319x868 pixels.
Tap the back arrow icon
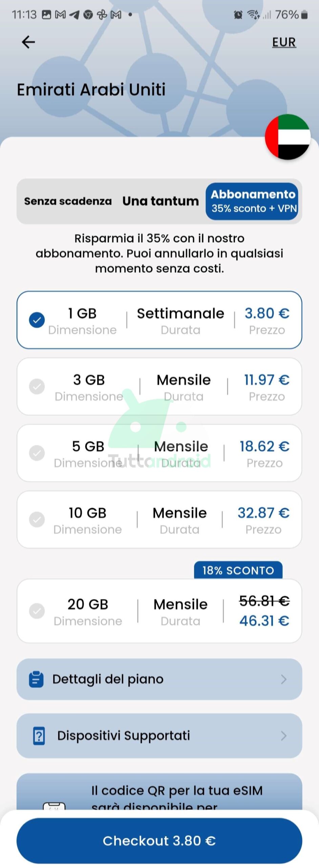(28, 42)
